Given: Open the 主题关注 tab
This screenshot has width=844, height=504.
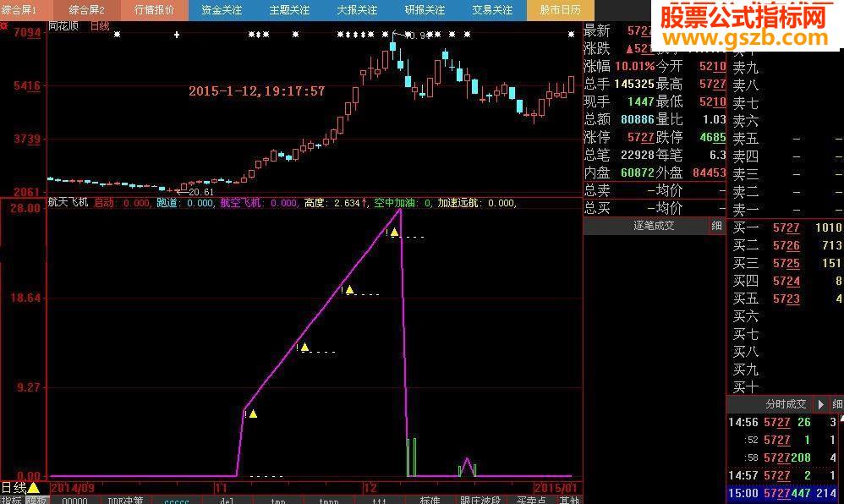Looking at the screenshot, I should point(289,9).
